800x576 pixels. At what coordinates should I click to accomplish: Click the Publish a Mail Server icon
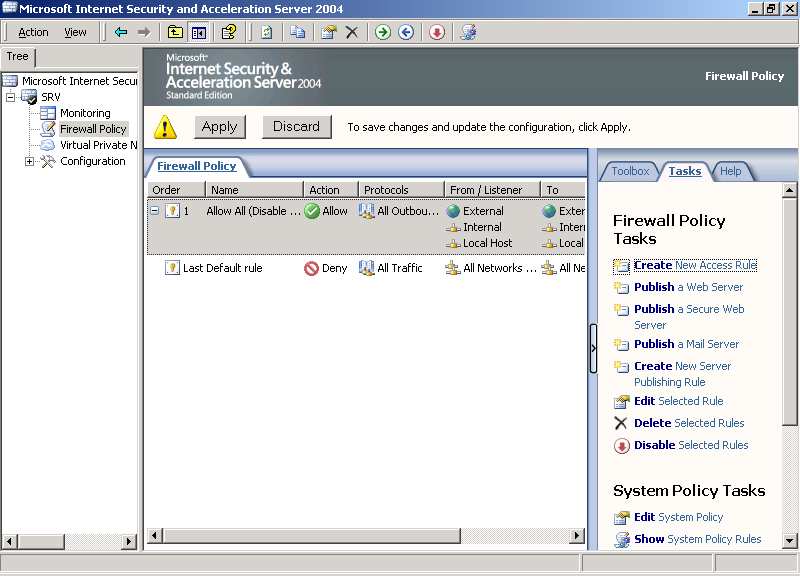621,344
